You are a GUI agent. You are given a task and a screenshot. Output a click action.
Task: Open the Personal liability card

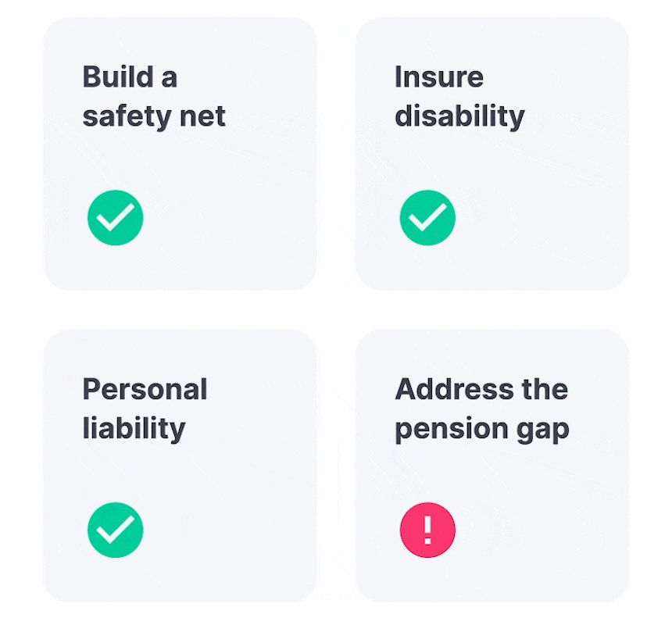click(180, 466)
